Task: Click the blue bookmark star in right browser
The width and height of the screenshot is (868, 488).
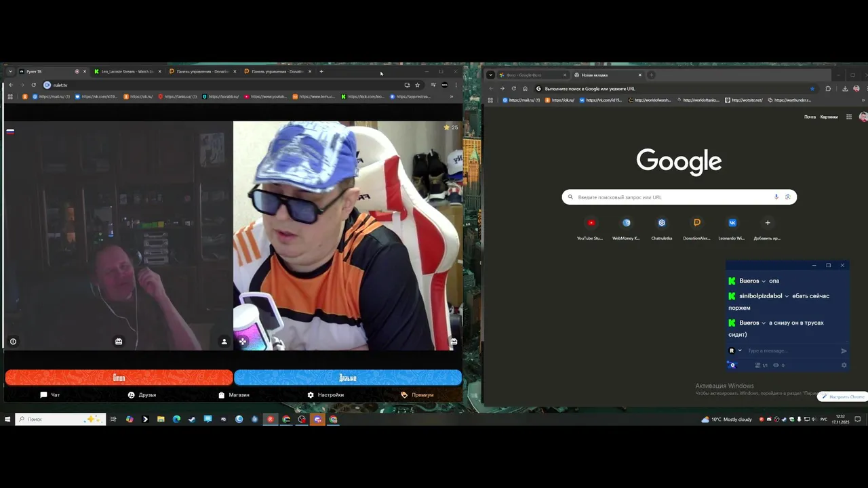Action: tap(812, 88)
